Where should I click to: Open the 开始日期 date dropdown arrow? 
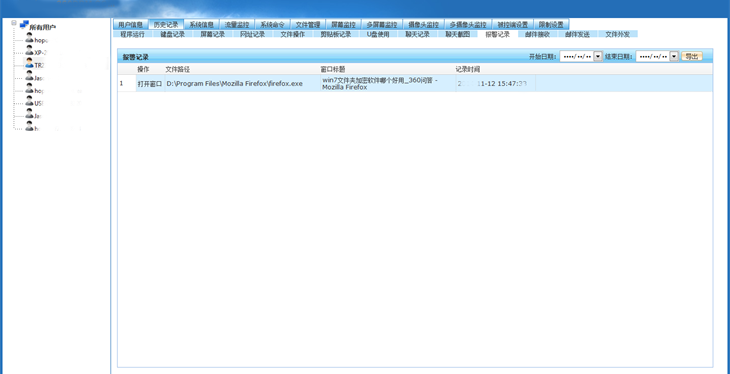point(598,56)
